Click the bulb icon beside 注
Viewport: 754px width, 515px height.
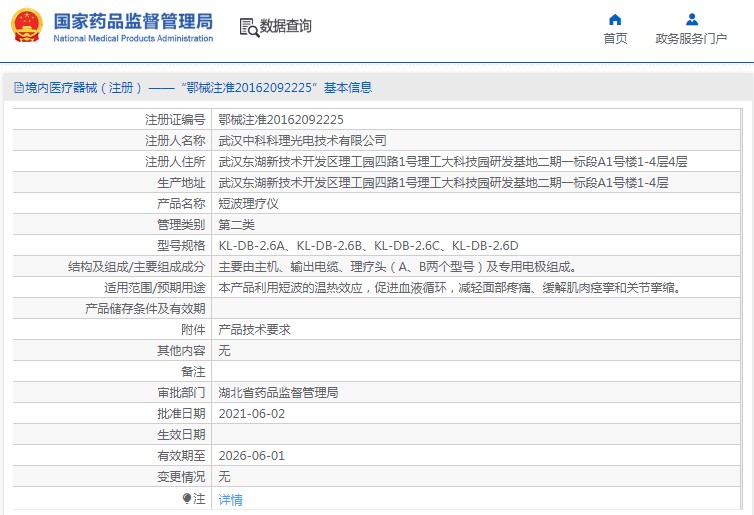(187, 499)
